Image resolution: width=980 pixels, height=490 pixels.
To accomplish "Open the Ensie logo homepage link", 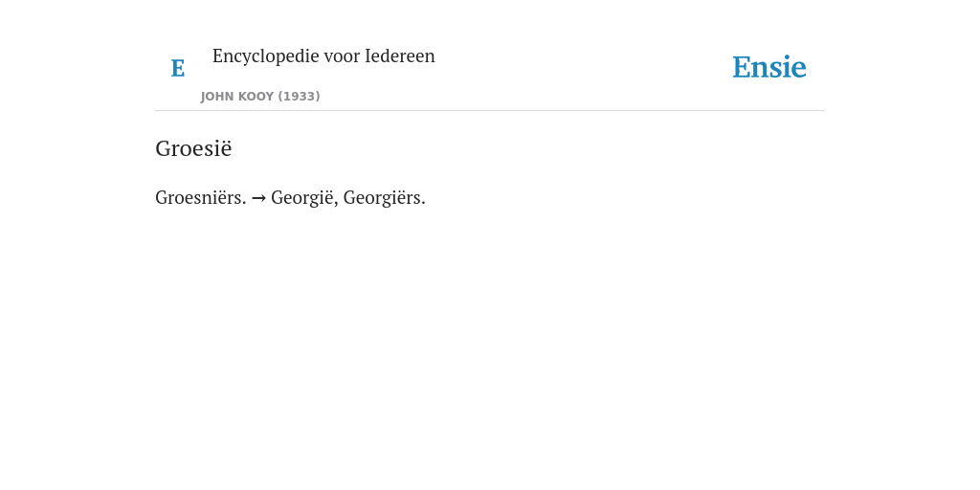I will click(768, 67).
